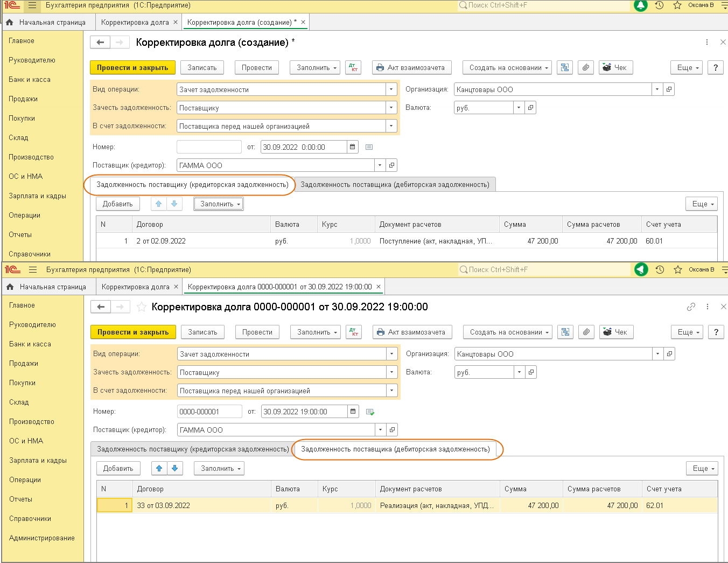This screenshot has width=728, height=563.
Task: Open home page icon in top tab bar
Action: tap(10, 23)
